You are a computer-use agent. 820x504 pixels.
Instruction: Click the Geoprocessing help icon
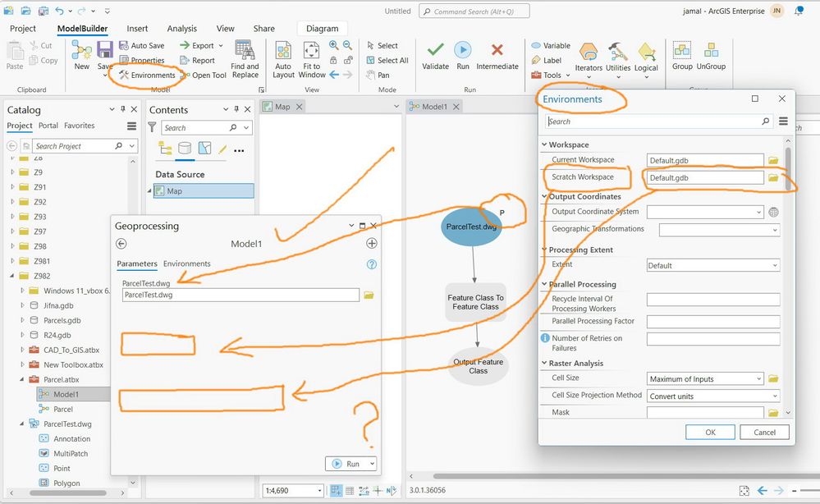coord(371,264)
